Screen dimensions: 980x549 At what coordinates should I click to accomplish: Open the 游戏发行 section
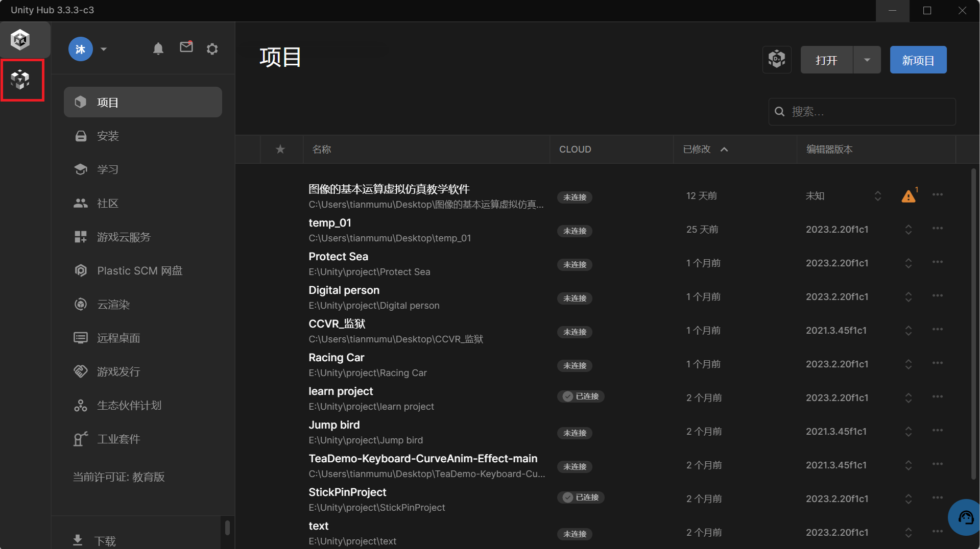pyautogui.click(x=143, y=371)
